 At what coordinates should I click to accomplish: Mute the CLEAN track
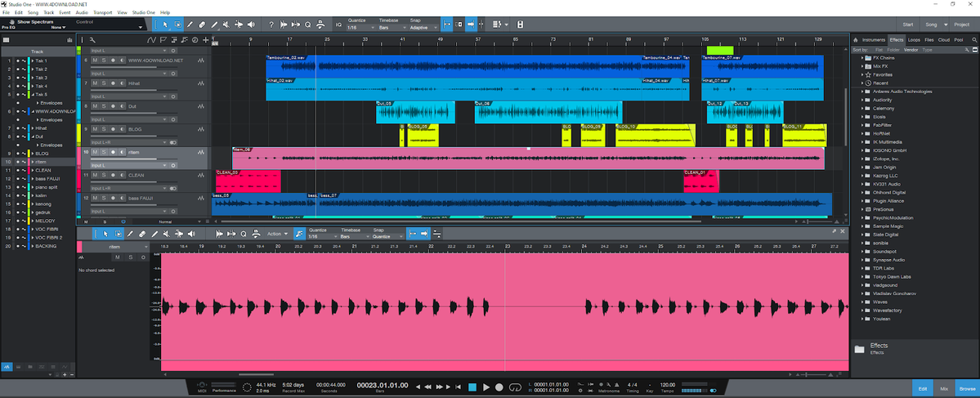(x=95, y=175)
